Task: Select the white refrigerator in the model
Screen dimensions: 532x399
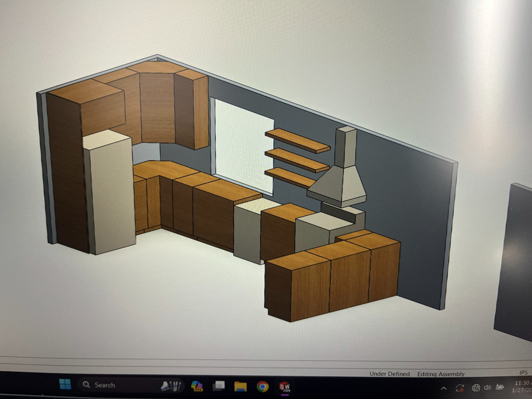Action: pyautogui.click(x=110, y=193)
